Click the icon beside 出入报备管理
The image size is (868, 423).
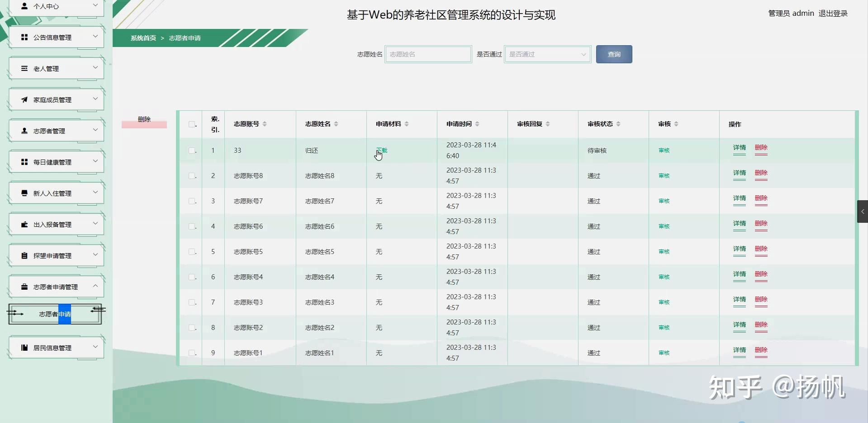click(24, 224)
